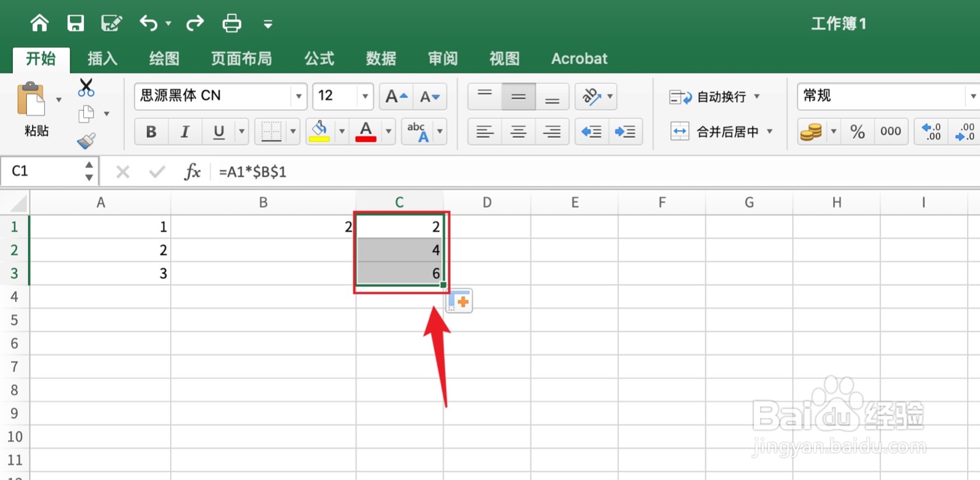Open the Auto Fill Options button
This screenshot has width=980, height=480.
coord(460,302)
